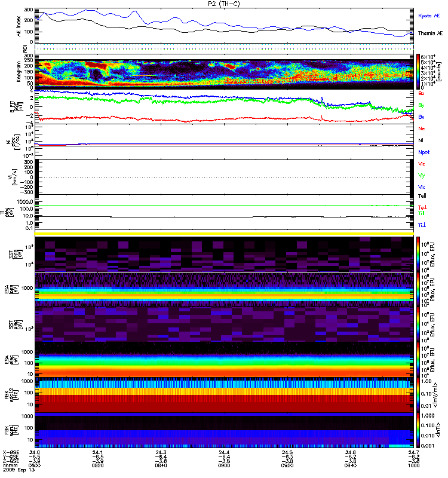
Task: Select the 1000 time tick label
Action: point(413,465)
